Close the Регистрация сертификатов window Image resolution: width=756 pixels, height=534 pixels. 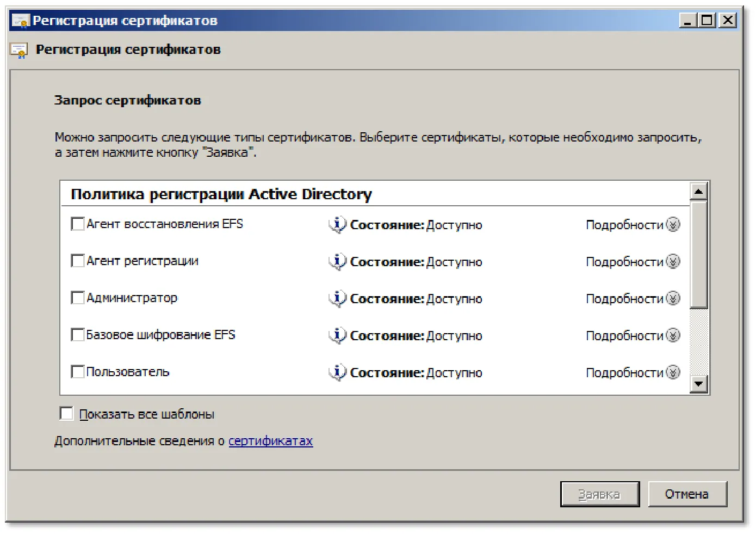[728, 21]
